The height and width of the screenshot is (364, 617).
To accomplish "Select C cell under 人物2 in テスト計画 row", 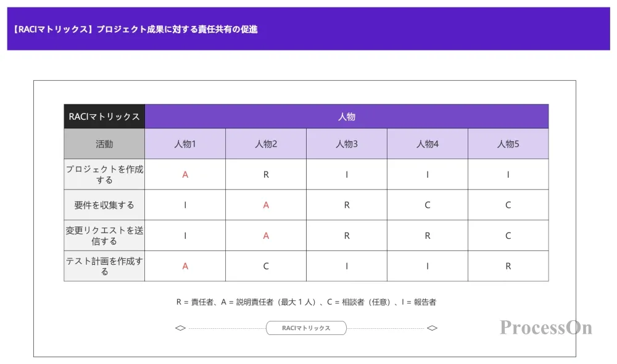I will pos(266,266).
